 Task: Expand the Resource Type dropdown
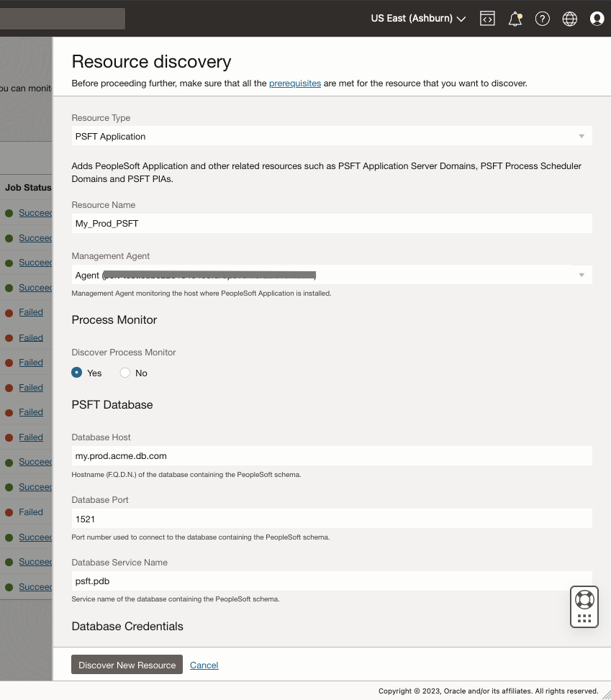tap(331, 136)
